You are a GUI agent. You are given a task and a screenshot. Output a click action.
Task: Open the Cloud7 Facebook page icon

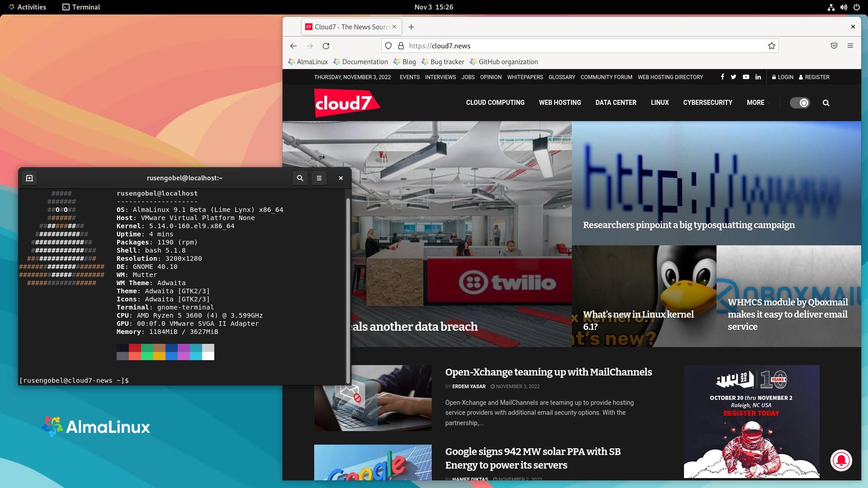722,77
